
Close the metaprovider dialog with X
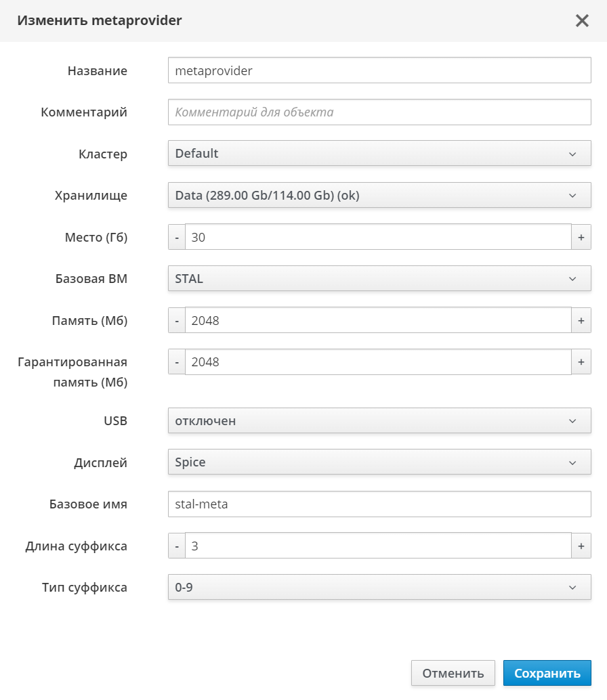tap(582, 21)
